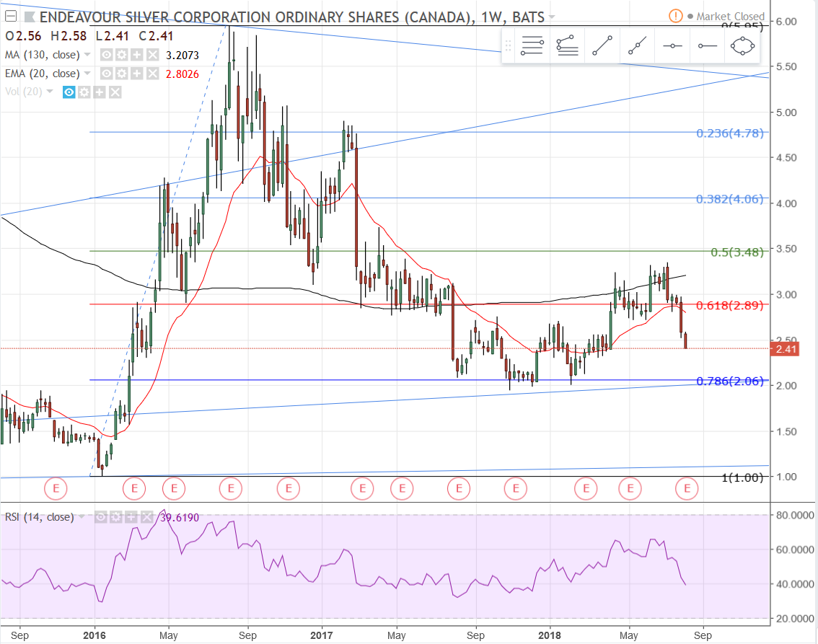Select the 1(1.00) Fibonacci level label
The image size is (818, 644).
point(742,477)
